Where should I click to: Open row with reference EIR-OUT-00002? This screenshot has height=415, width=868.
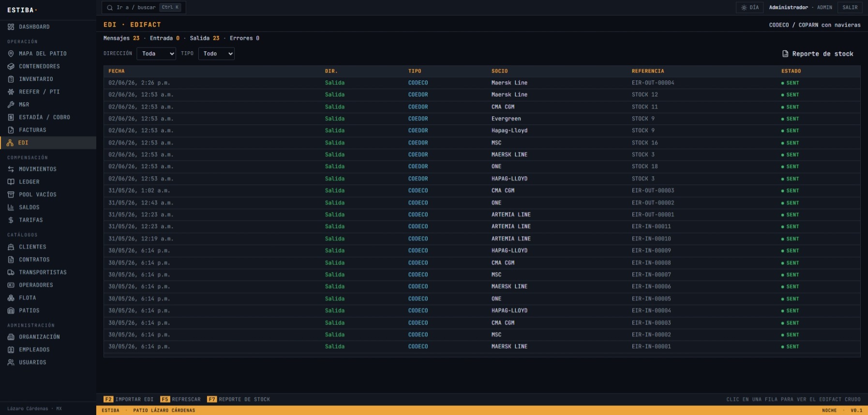(482, 203)
